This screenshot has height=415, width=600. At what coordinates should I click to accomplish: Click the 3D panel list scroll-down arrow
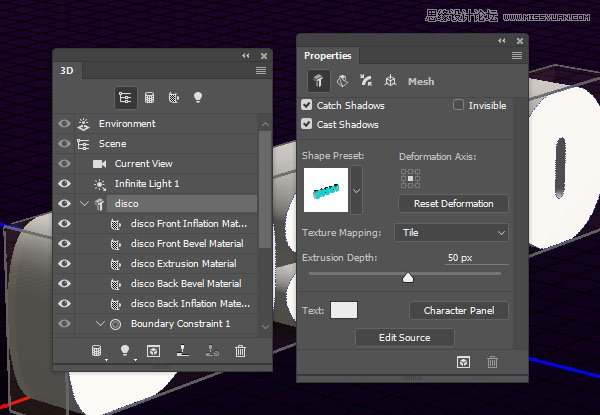pos(265,327)
